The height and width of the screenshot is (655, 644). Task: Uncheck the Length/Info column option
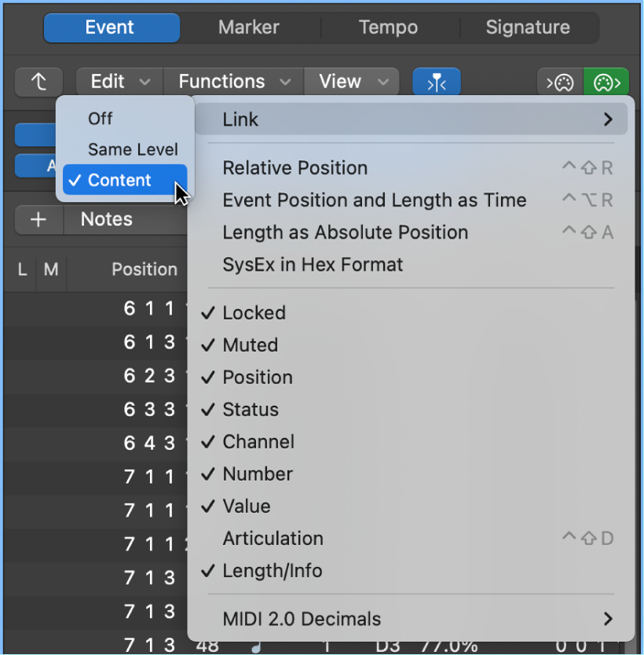(x=273, y=571)
